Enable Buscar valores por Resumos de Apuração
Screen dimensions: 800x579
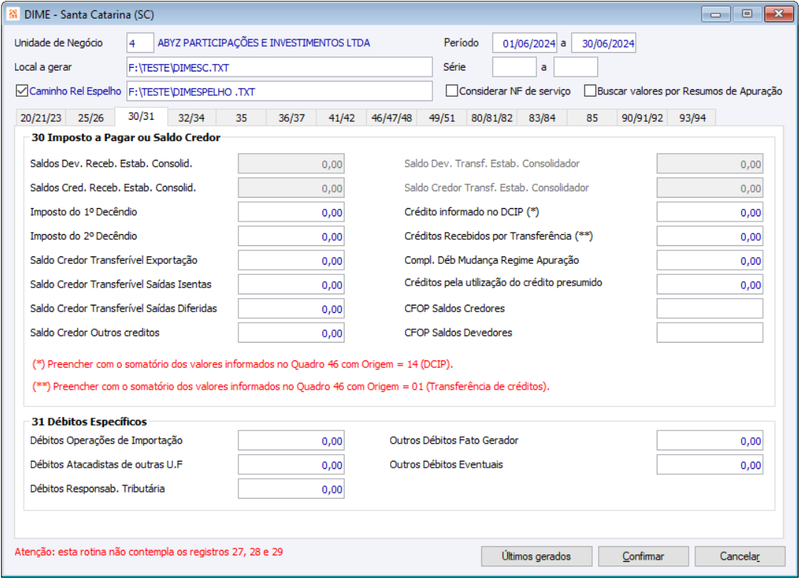(x=590, y=91)
